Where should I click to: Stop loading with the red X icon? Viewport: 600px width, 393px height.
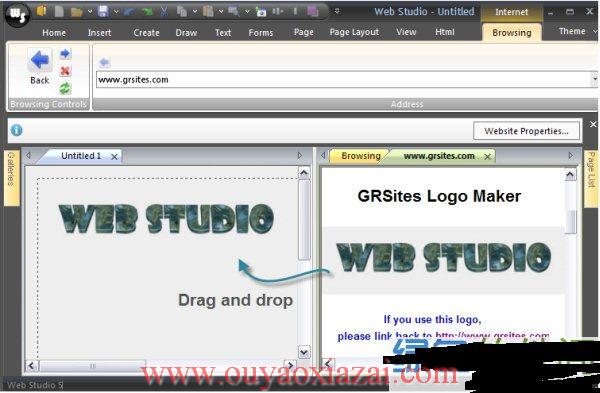coord(65,71)
